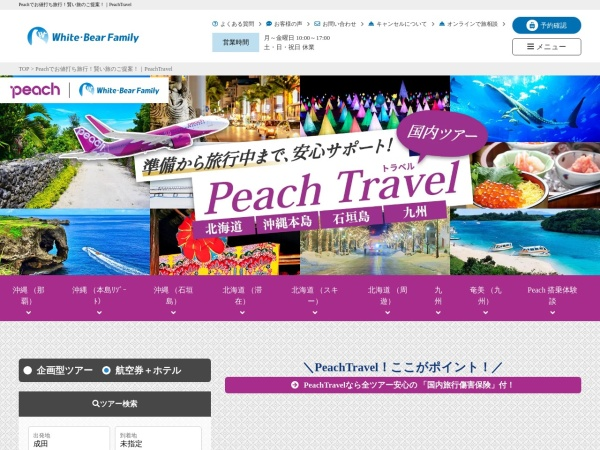The image size is (600, 450).
Task: Expand 奄美（九州）navigation item
Action: pyautogui.click(x=485, y=298)
